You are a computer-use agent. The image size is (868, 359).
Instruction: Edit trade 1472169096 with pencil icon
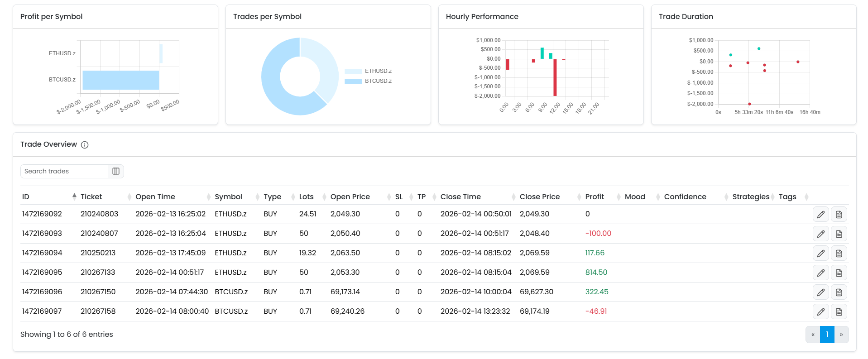820,292
